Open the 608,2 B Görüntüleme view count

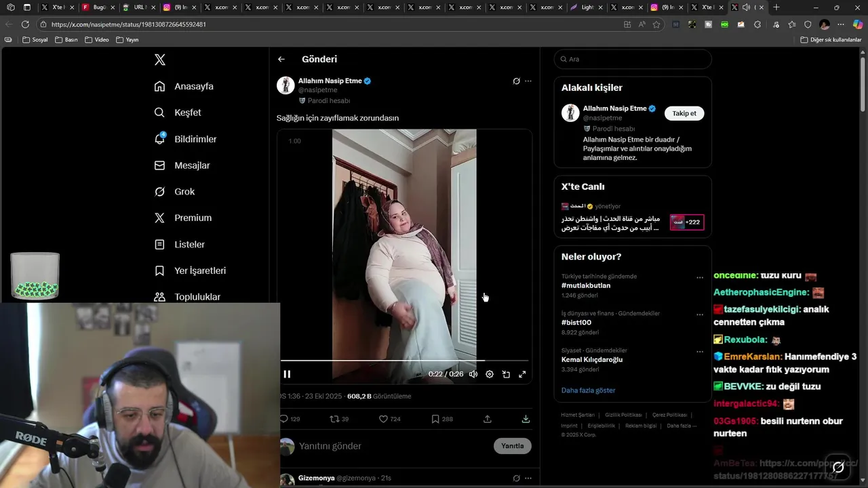[379, 396]
